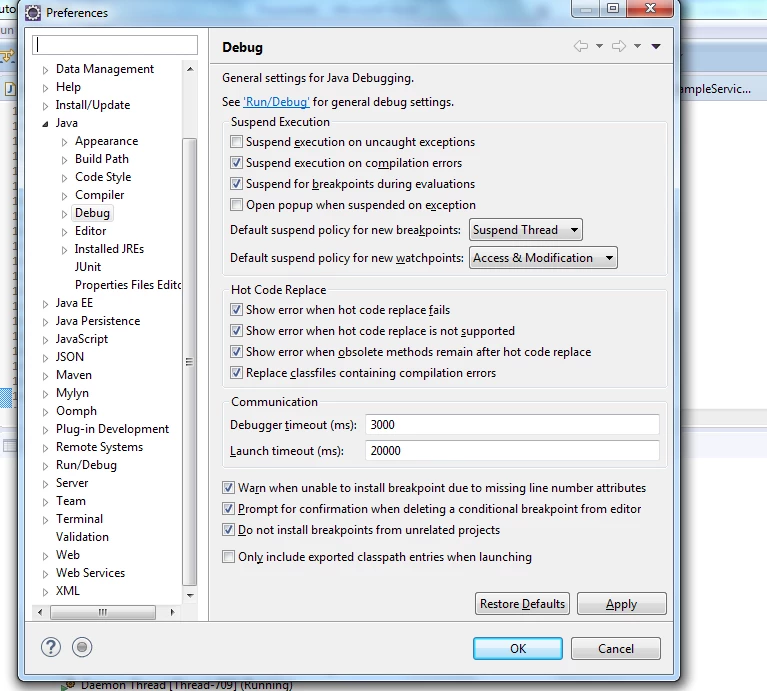
Task: Toggle Replace classfiles containing compilation errors
Action: (x=236, y=373)
